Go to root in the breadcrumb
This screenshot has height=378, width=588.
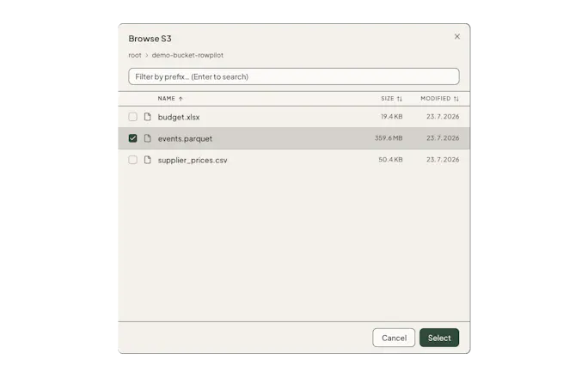[135, 55]
